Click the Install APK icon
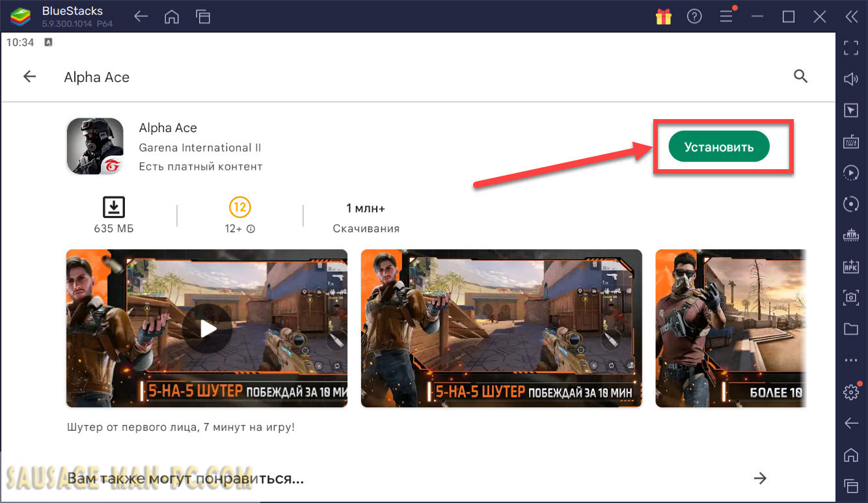 [x=851, y=266]
